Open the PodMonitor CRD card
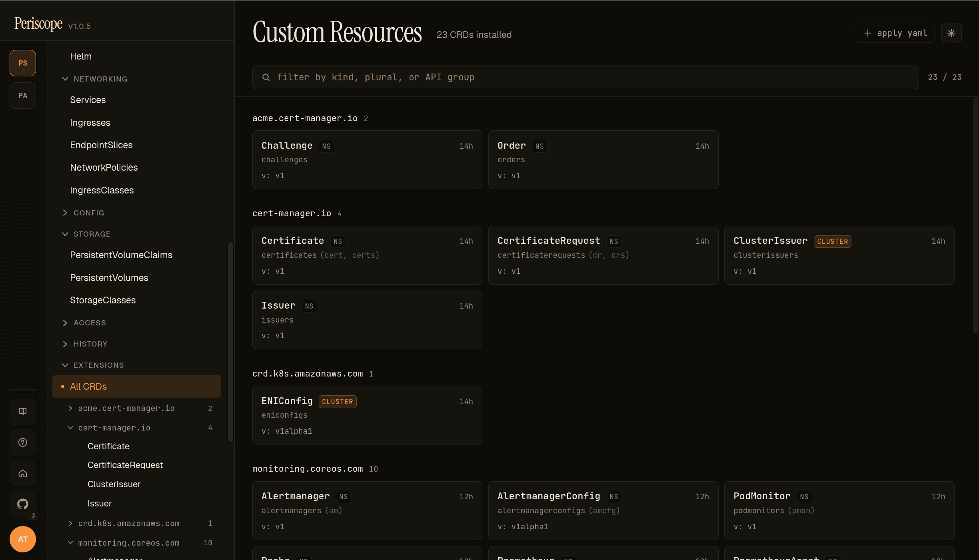This screenshot has height=560, width=979. point(839,511)
